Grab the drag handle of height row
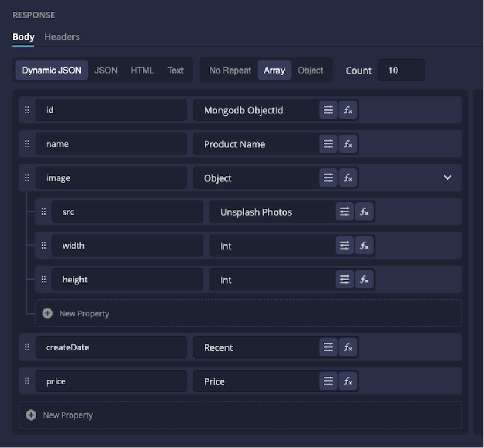Viewport: 484px width, 448px height. [x=43, y=280]
